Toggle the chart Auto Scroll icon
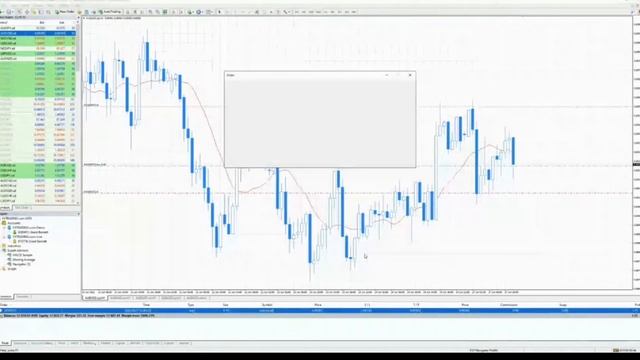 pyautogui.click(x=173, y=12)
